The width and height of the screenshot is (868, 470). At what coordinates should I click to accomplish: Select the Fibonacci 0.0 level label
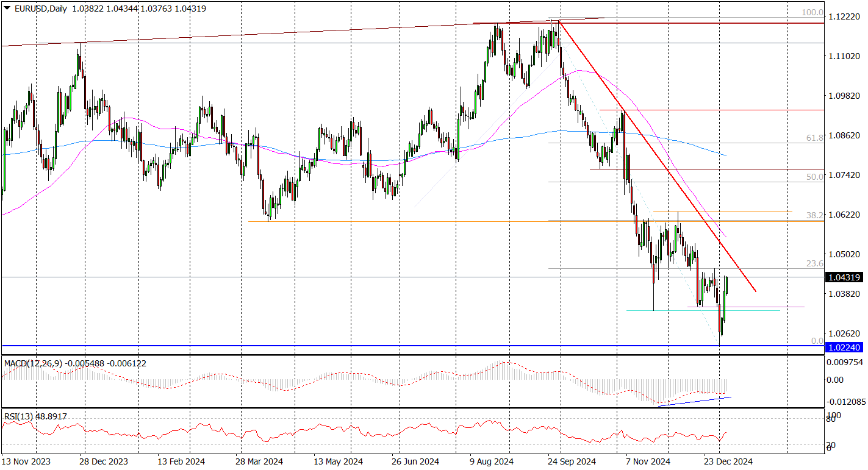(817, 341)
